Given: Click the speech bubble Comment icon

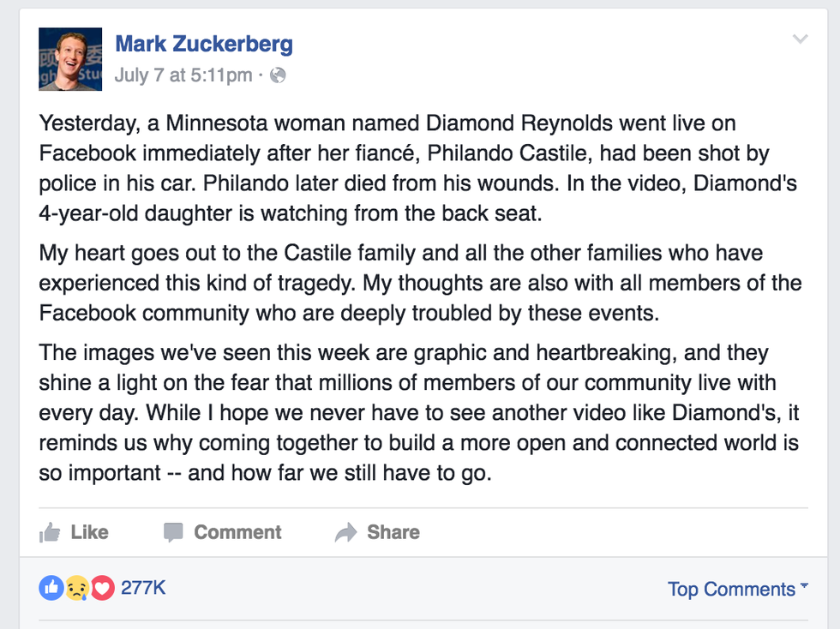Looking at the screenshot, I should (173, 532).
